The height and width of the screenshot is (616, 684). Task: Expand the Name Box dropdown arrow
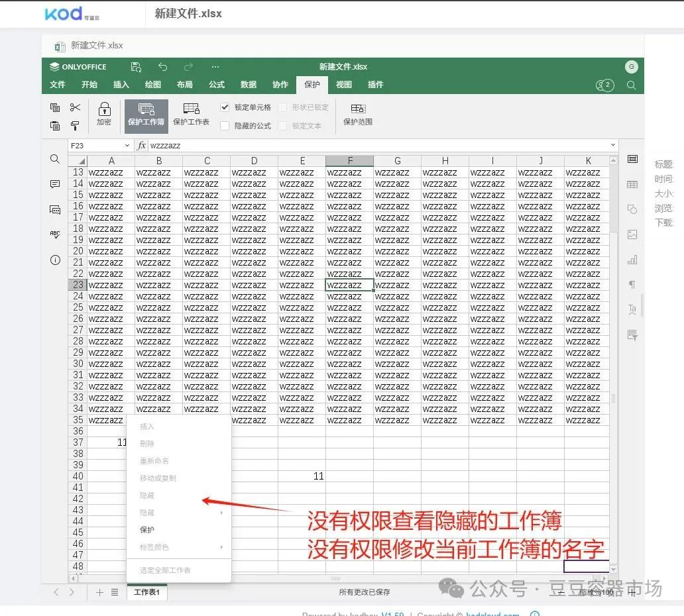coord(127,145)
